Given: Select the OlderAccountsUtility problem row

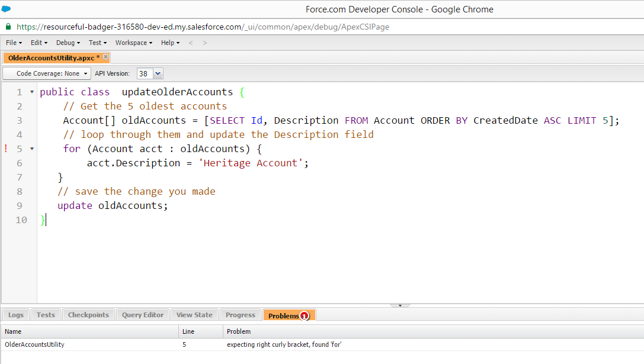Looking at the screenshot, I should coord(34,344).
